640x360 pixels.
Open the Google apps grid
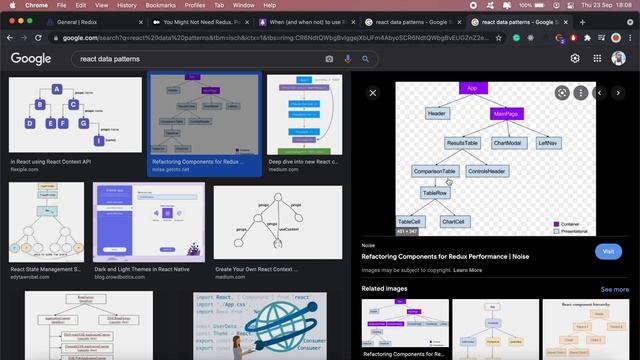click(597, 58)
